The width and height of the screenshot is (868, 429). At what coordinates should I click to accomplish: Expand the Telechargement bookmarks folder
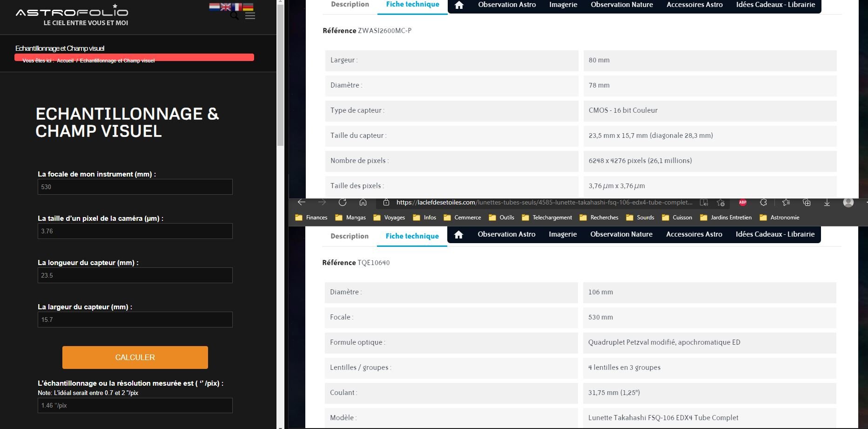[x=547, y=218]
